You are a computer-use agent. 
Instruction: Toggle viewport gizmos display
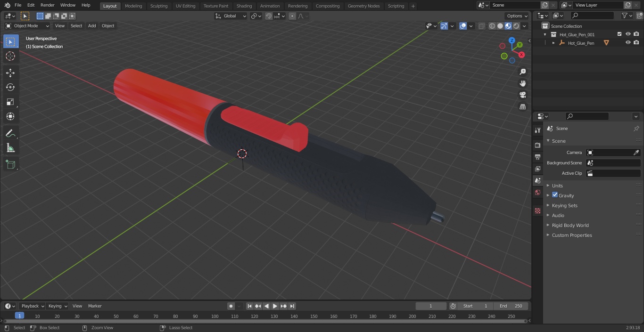pos(444,26)
